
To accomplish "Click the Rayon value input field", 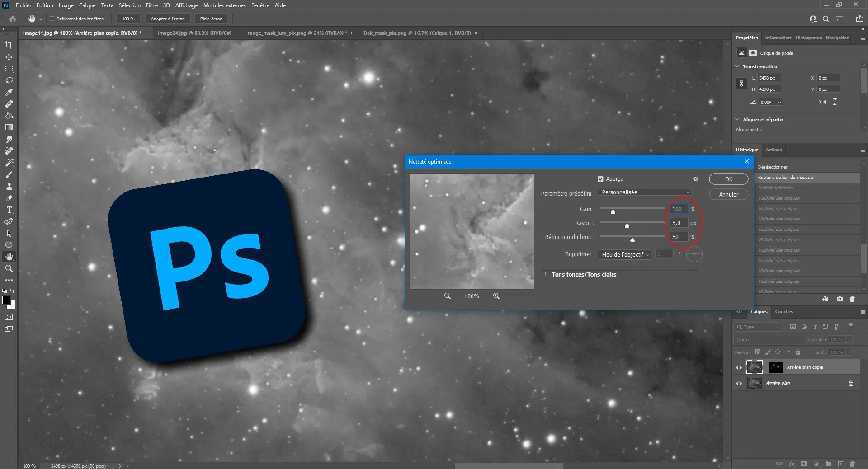I will pos(679,223).
